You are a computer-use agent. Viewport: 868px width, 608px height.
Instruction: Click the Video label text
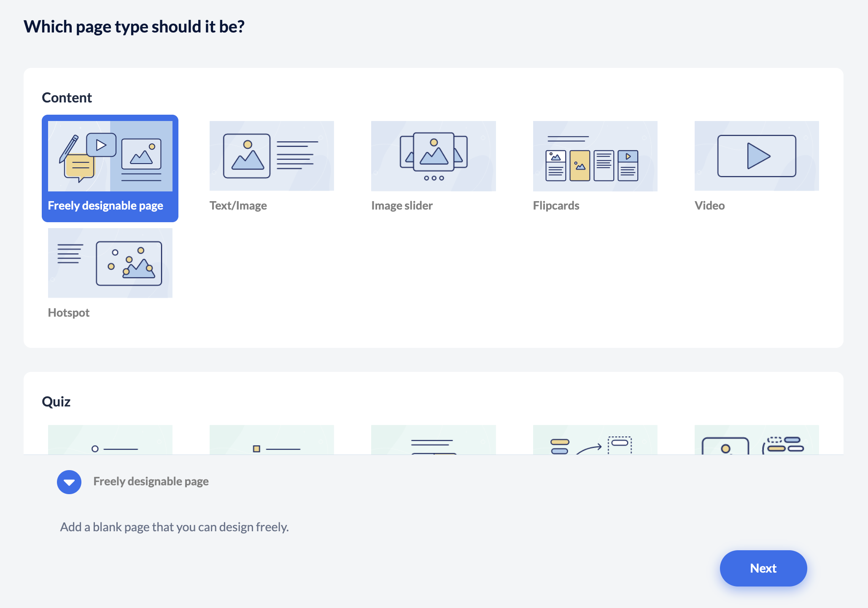click(709, 206)
